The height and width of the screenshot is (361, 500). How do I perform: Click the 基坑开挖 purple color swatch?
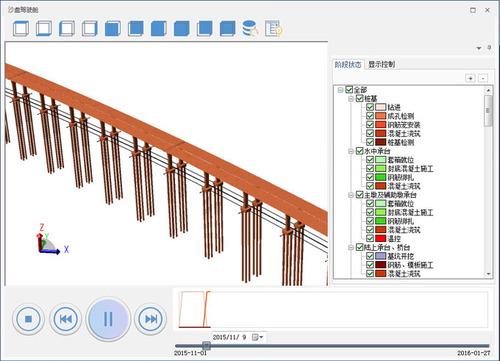tap(380, 256)
